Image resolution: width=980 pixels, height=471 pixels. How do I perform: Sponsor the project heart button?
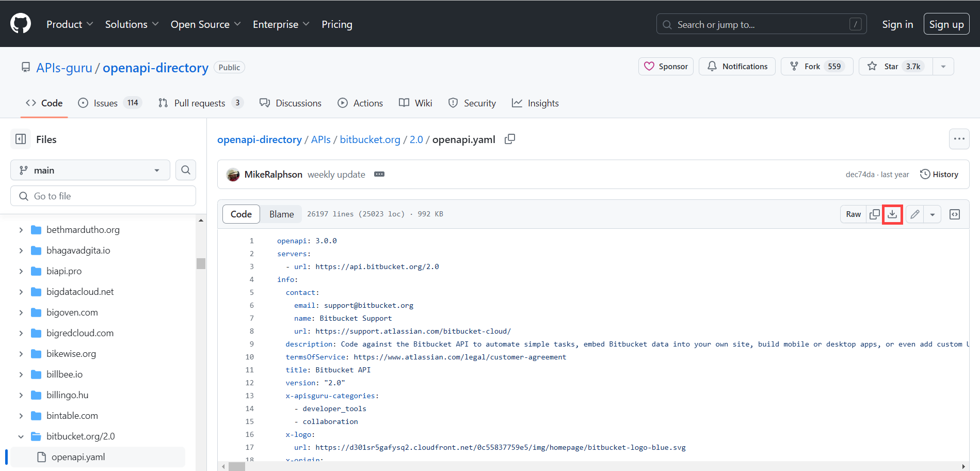tap(666, 67)
